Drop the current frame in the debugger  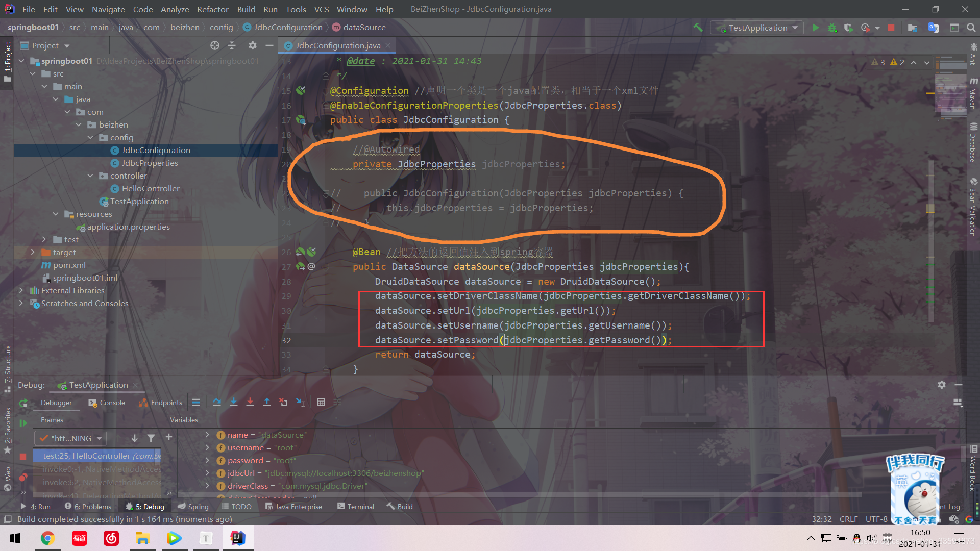[x=283, y=403]
